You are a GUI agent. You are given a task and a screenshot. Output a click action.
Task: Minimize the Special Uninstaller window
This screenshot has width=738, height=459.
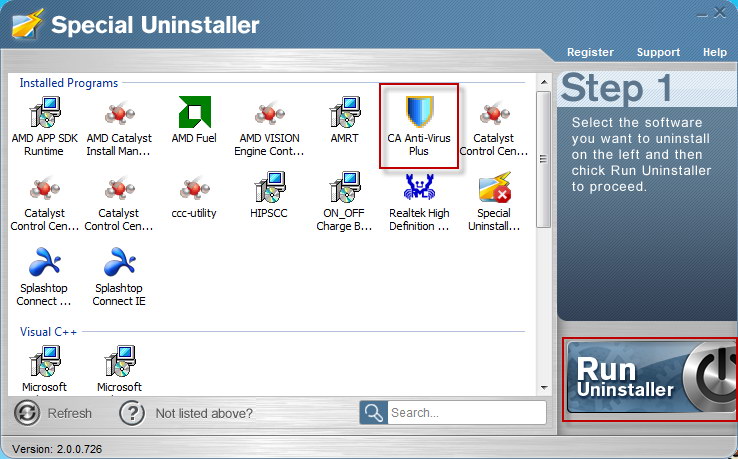702,14
